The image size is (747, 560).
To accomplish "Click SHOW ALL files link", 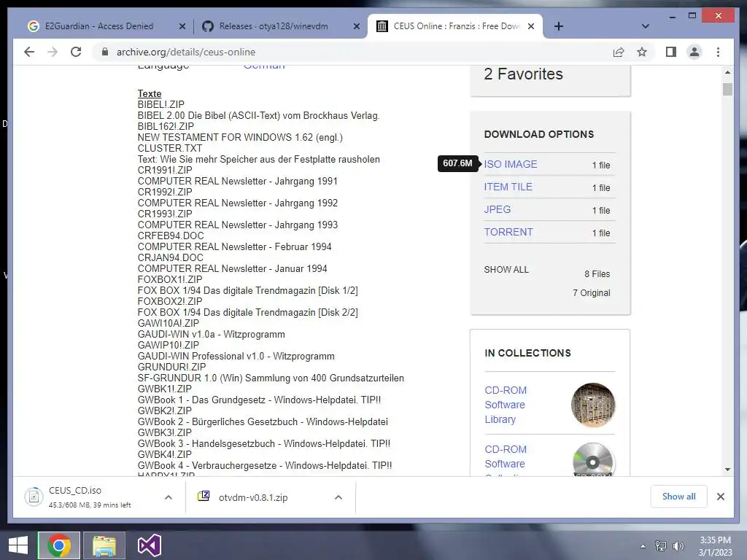I will coord(506,270).
